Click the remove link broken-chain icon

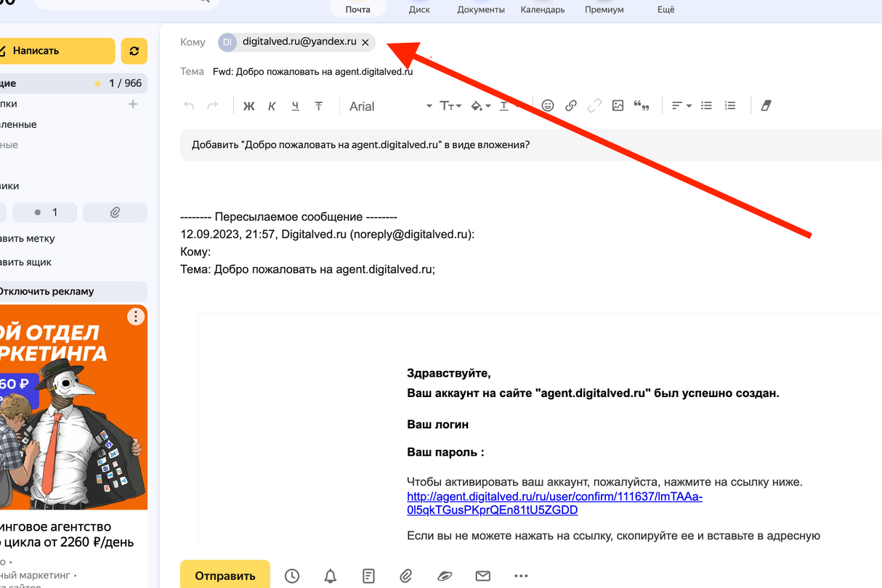[x=594, y=106]
